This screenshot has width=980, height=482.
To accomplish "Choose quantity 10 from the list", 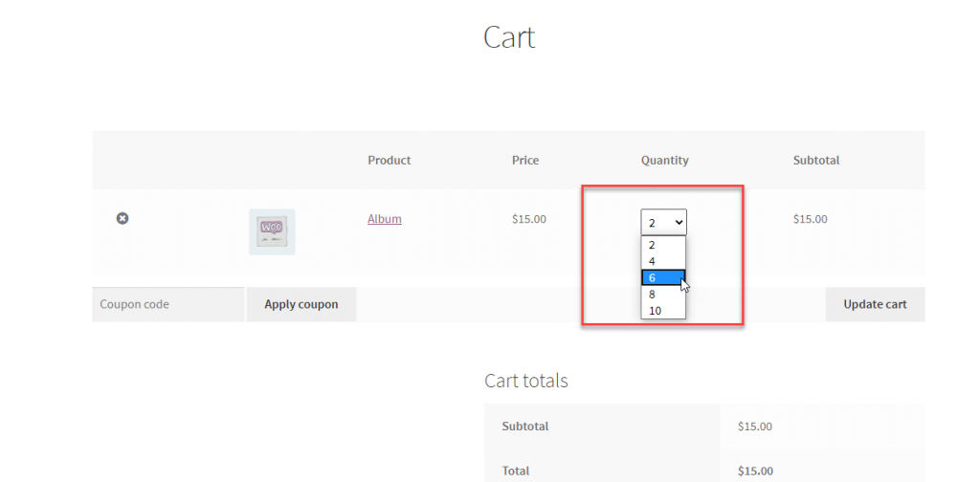I will click(664, 311).
